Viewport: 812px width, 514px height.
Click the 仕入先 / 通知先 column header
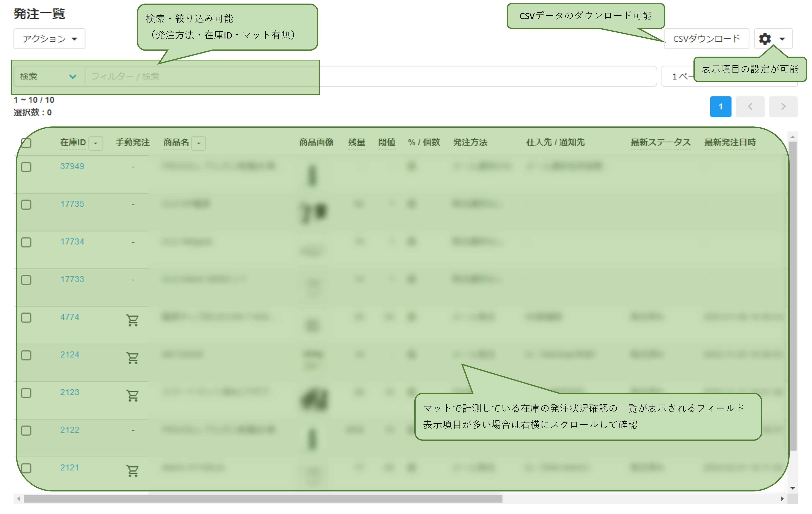(555, 143)
